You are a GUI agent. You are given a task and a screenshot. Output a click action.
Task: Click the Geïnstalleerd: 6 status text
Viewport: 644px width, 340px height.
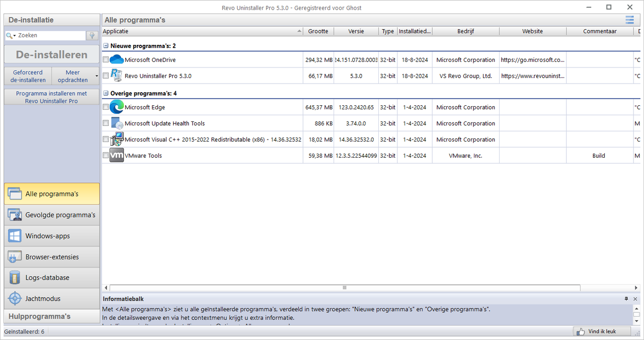[x=24, y=331]
